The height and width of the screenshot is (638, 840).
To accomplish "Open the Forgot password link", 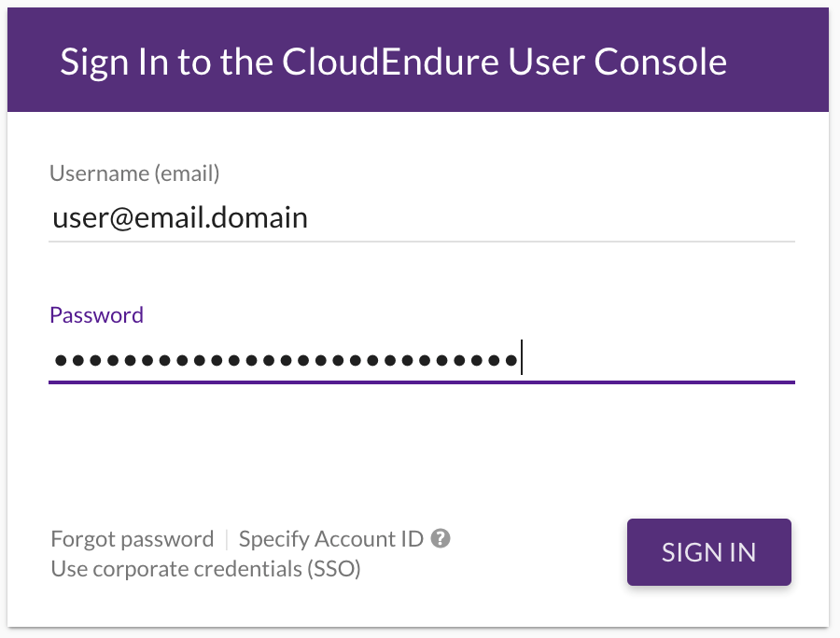I will (x=133, y=539).
